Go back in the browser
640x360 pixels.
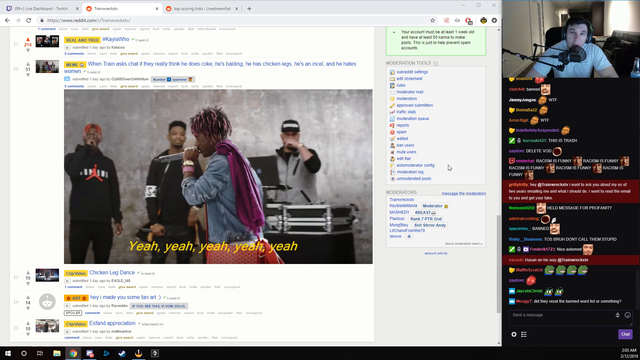7,20
